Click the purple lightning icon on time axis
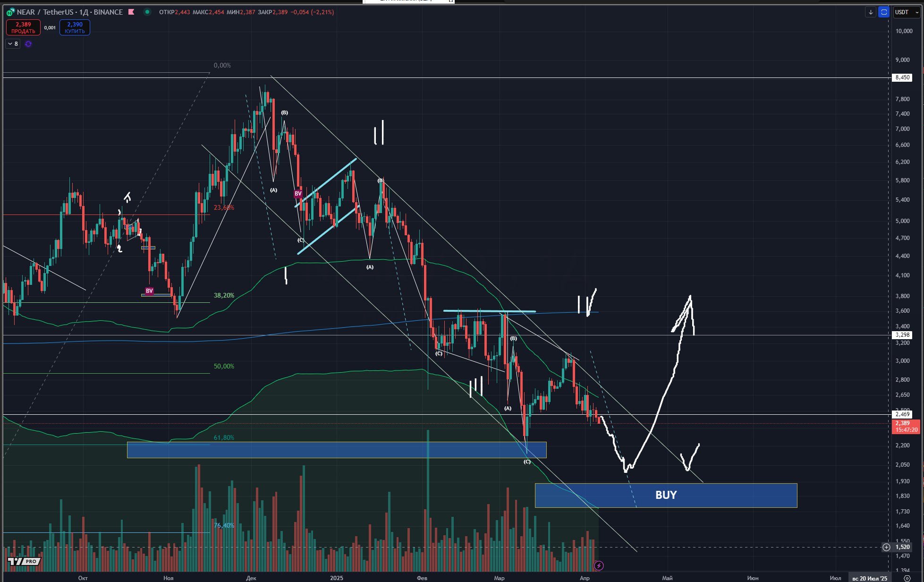The image size is (924, 582). [x=599, y=565]
